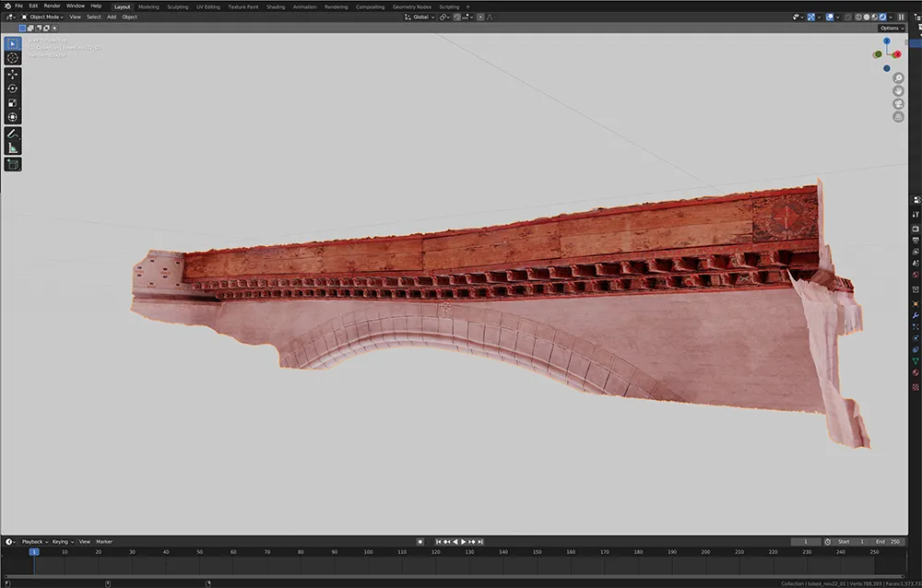Activate the Measure tool
Image resolution: width=922 pixels, height=588 pixels.
tap(13, 147)
